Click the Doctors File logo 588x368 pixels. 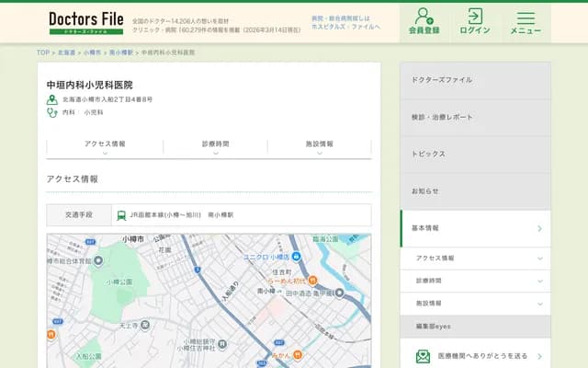(84, 22)
